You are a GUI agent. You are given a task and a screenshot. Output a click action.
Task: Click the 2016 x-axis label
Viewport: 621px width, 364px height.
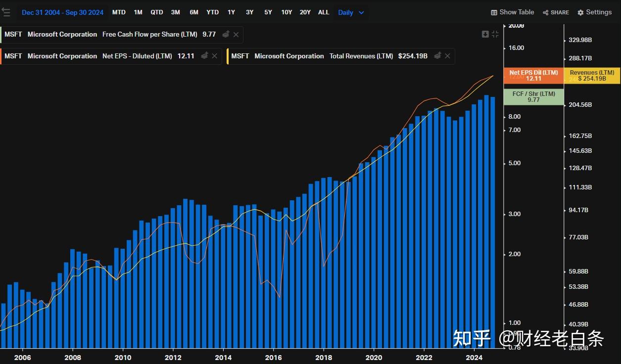coord(274,358)
